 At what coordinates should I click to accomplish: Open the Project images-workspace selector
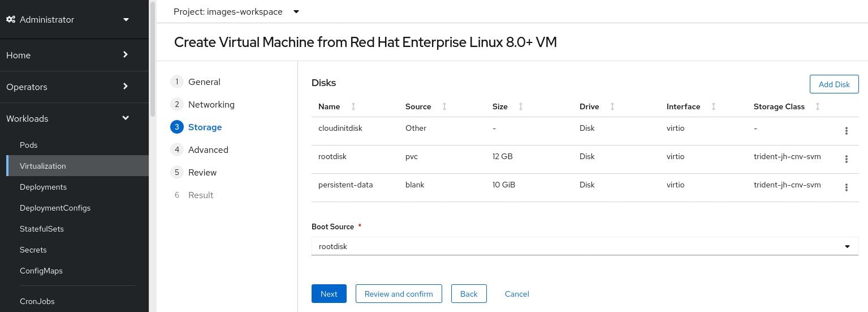[x=236, y=11]
